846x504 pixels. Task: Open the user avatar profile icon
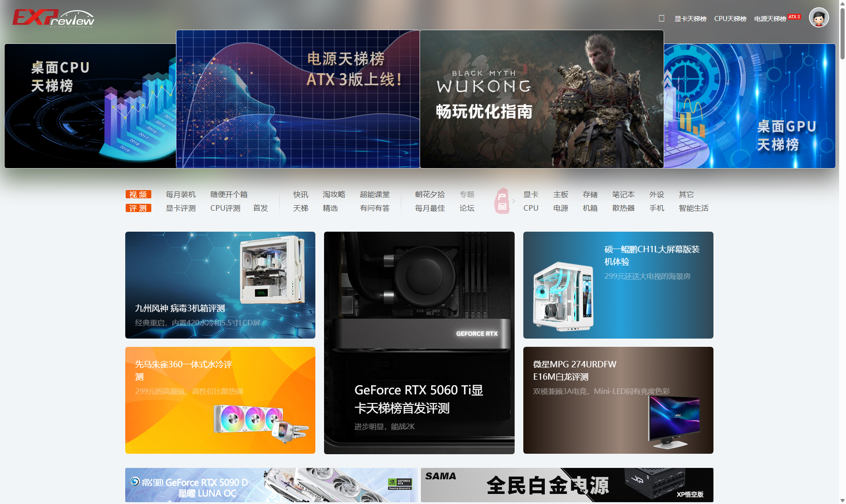pos(819,18)
